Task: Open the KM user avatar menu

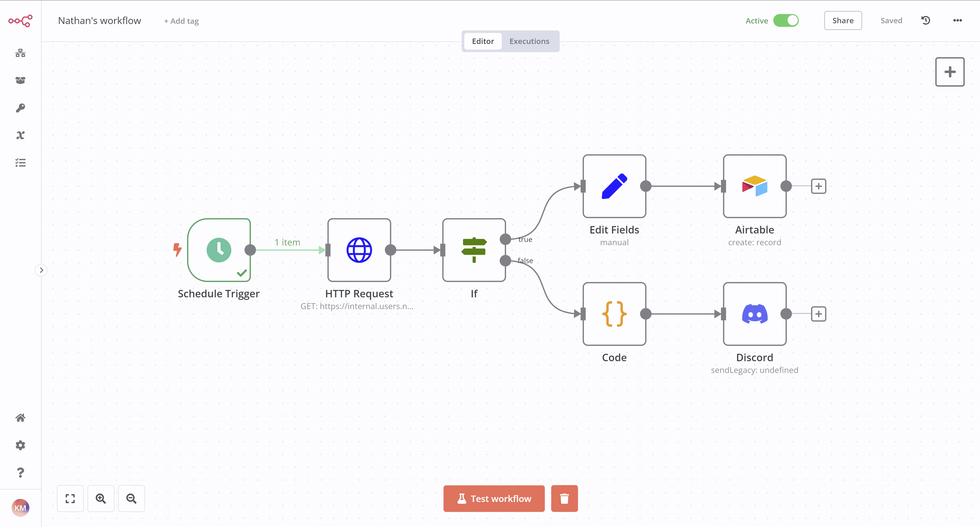Action: 20,508
